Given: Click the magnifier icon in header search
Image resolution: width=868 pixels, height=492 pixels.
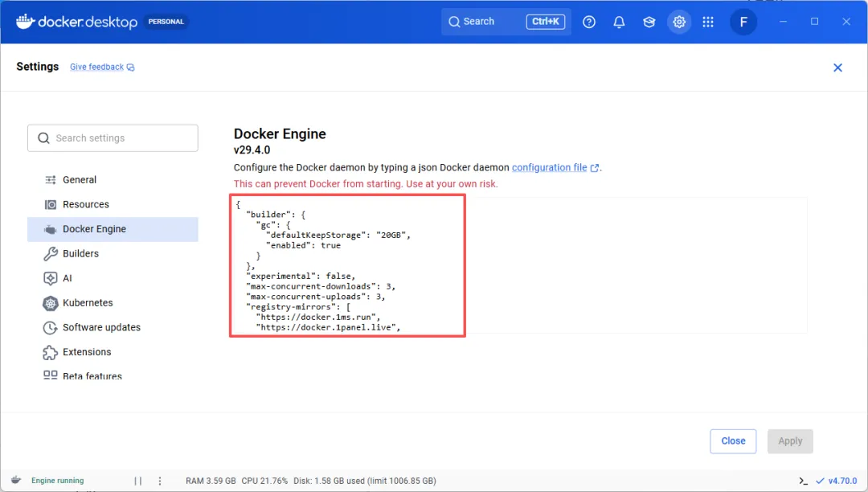Looking at the screenshot, I should 454,22.
